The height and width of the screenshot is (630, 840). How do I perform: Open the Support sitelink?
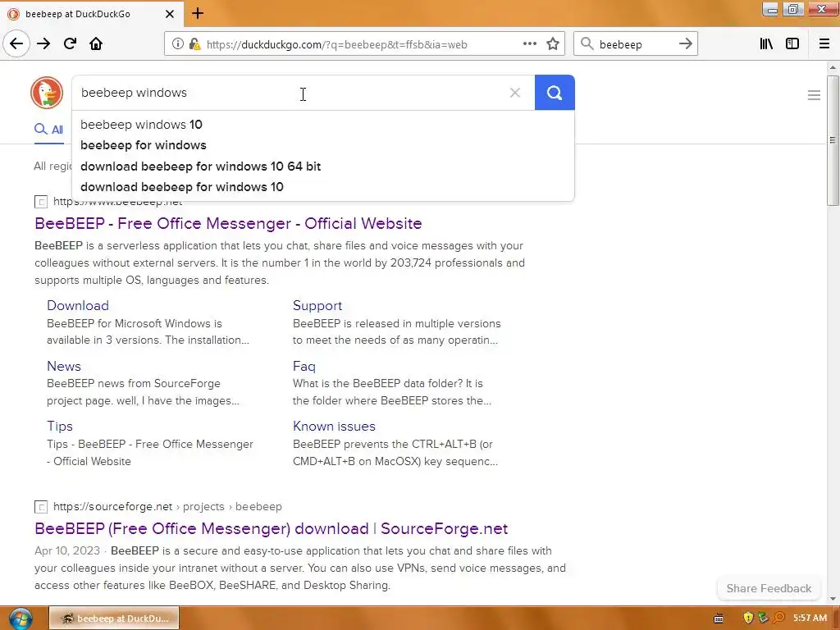click(317, 305)
